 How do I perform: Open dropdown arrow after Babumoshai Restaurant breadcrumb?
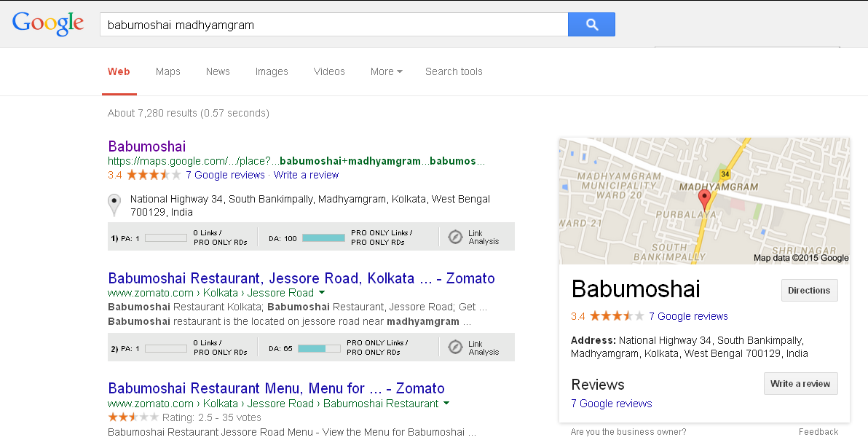[x=446, y=404]
